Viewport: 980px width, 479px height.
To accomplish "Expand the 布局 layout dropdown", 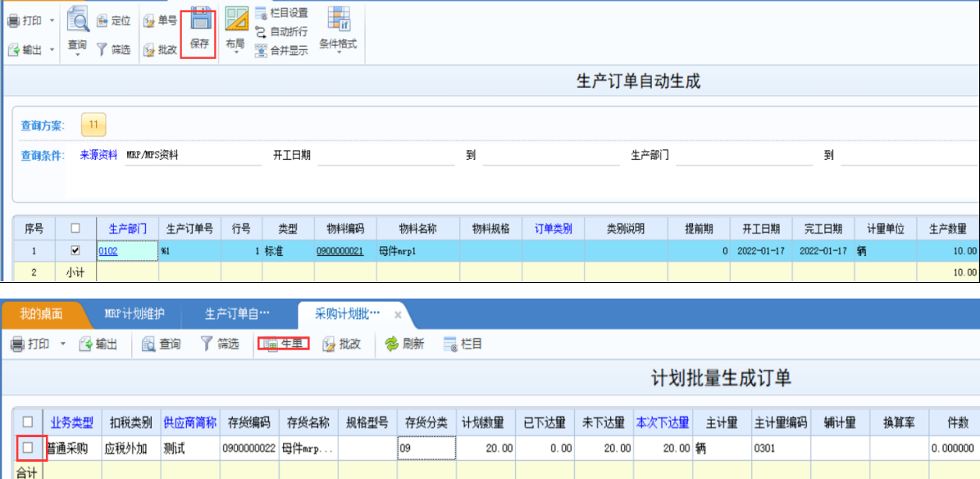I will pos(235,52).
